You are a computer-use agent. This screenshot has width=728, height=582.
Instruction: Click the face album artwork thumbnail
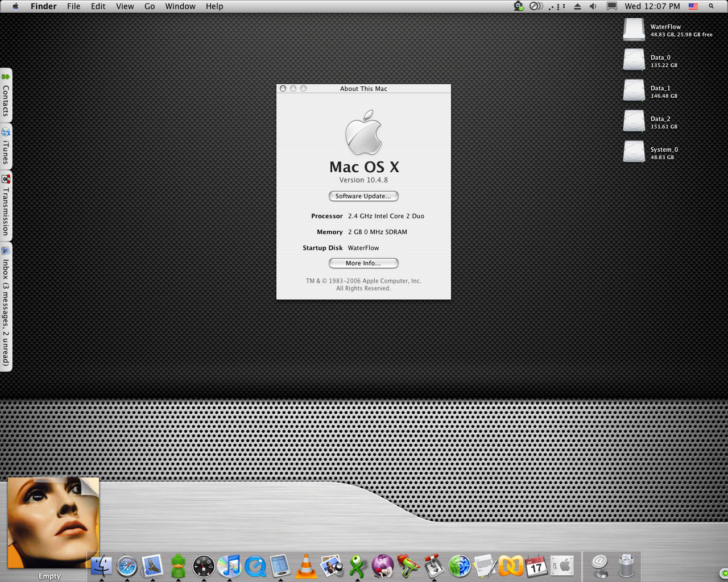53,522
